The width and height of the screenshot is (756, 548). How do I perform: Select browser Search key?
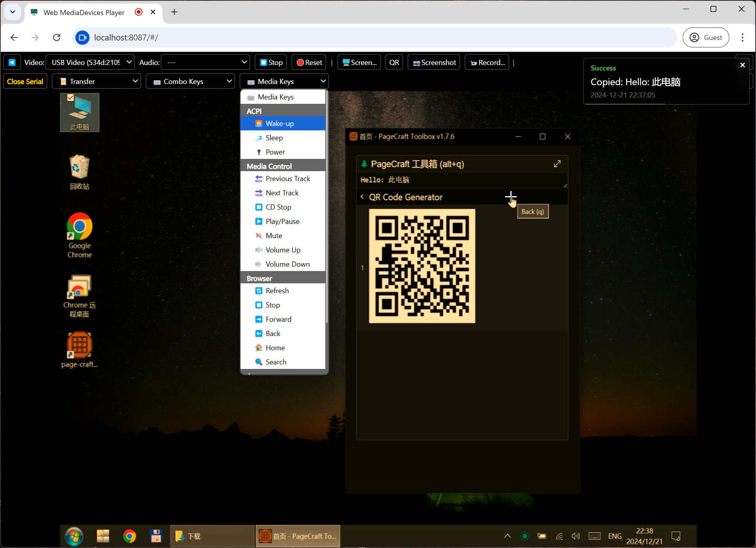click(x=283, y=362)
